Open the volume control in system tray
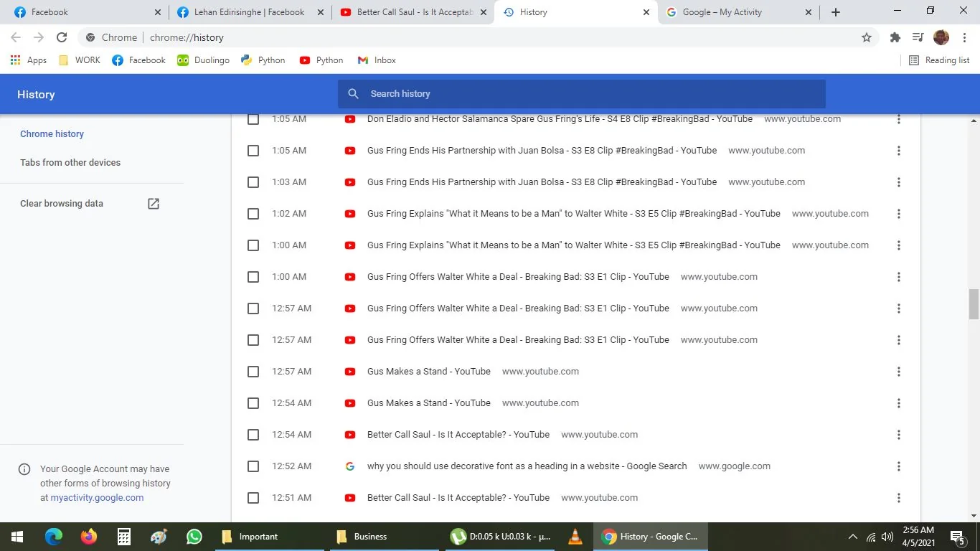Screen dimensions: 980x551 887,537
